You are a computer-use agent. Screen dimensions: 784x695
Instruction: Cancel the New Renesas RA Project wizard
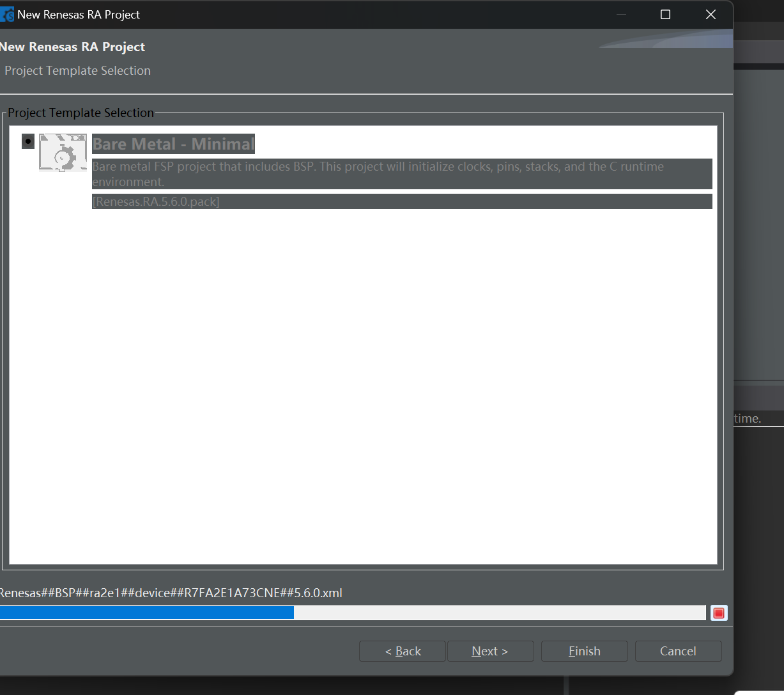click(678, 651)
